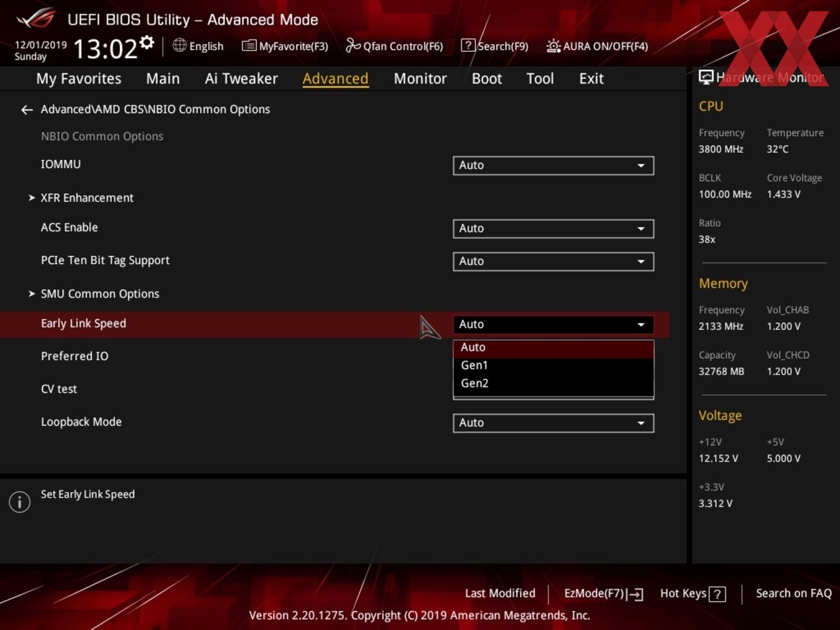The height and width of the screenshot is (630, 840).
Task: Open the ACS Enable dropdown
Action: pyautogui.click(x=553, y=229)
